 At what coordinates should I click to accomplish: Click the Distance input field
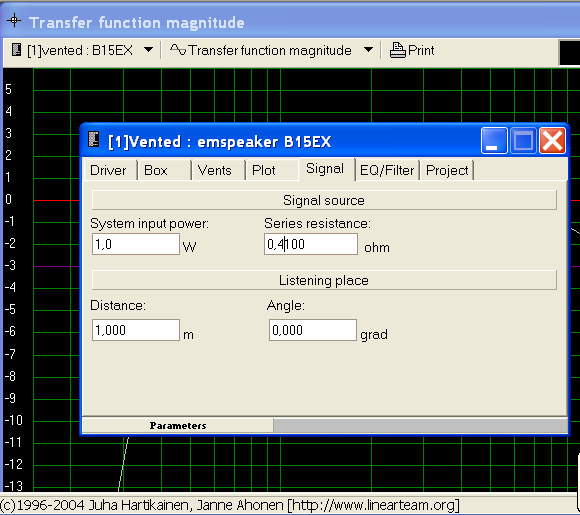pos(136,330)
